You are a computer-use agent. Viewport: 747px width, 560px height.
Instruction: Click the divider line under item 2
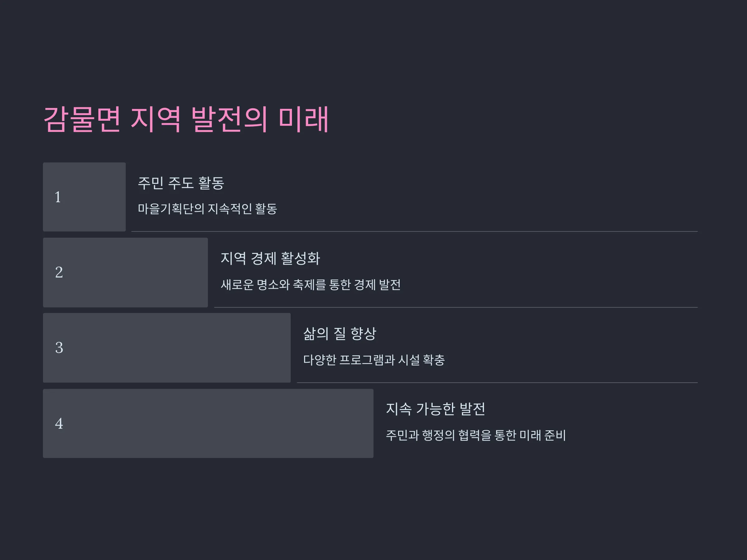click(x=456, y=307)
